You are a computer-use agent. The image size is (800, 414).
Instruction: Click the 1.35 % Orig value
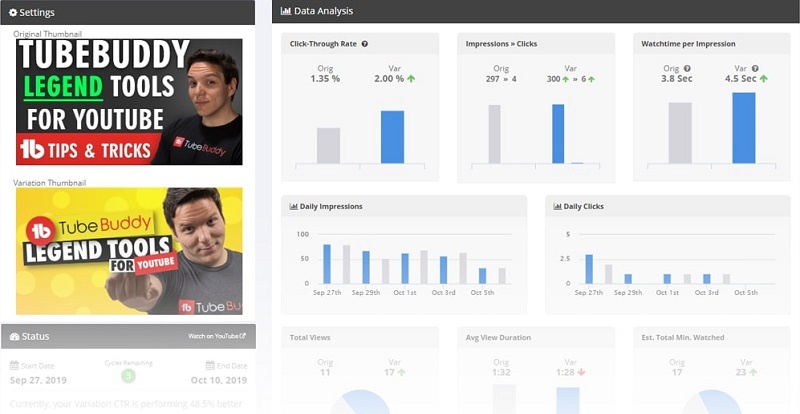pyautogui.click(x=325, y=79)
